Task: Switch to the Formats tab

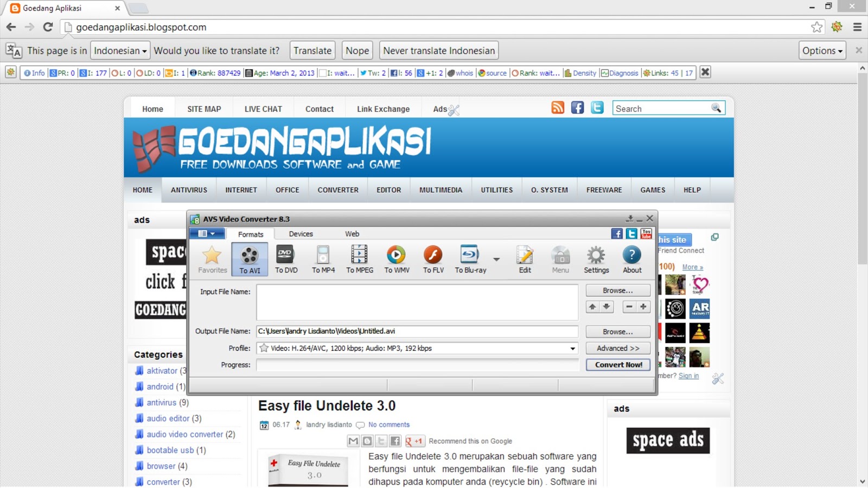Action: click(251, 234)
